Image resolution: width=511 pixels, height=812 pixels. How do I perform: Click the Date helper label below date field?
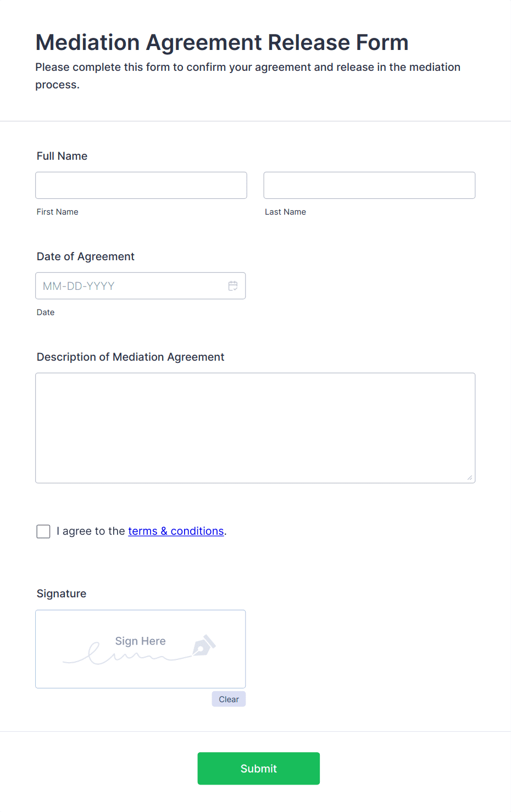pyautogui.click(x=46, y=312)
